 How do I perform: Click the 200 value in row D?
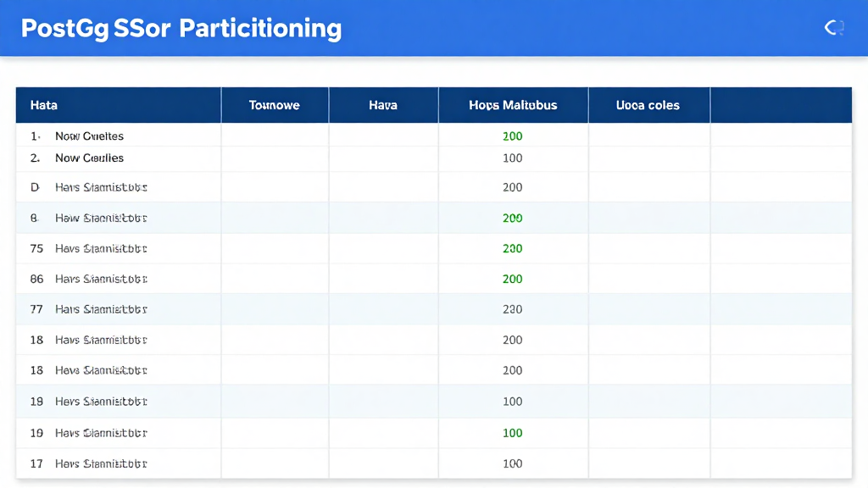click(512, 187)
